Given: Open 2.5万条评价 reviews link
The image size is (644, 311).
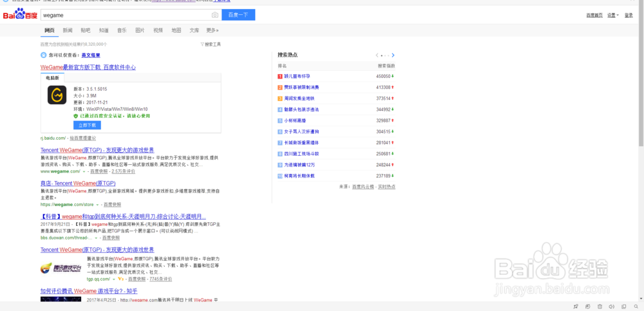Looking at the screenshot, I should coord(123,171).
